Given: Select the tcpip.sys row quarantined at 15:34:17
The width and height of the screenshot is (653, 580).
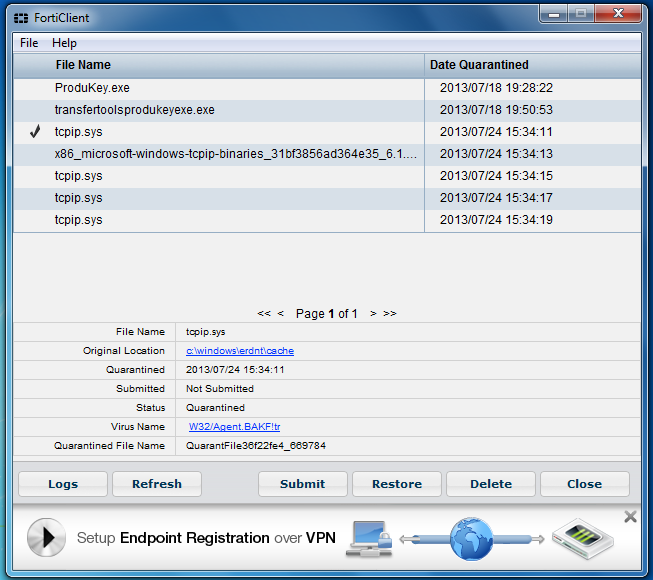Looking at the screenshot, I should pyautogui.click(x=327, y=198).
